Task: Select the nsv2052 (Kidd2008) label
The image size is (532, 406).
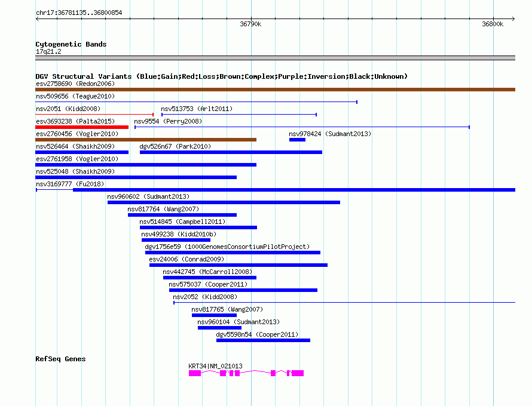Action: [x=205, y=297]
